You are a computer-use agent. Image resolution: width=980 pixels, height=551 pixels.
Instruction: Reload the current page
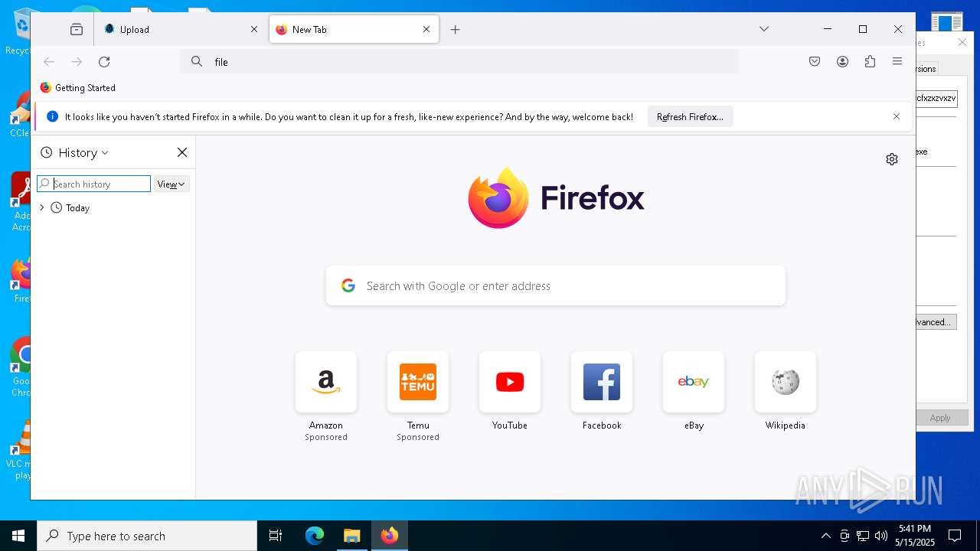pyautogui.click(x=104, y=62)
